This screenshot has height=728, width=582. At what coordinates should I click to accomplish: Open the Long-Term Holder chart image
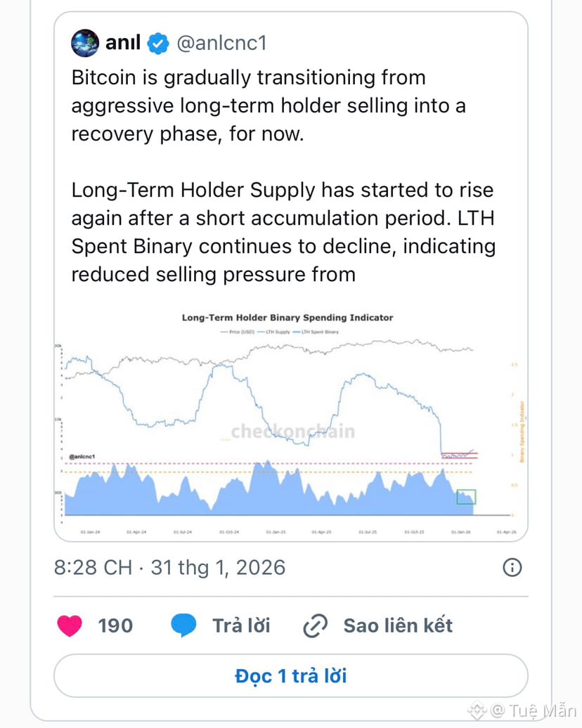[x=290, y=422]
